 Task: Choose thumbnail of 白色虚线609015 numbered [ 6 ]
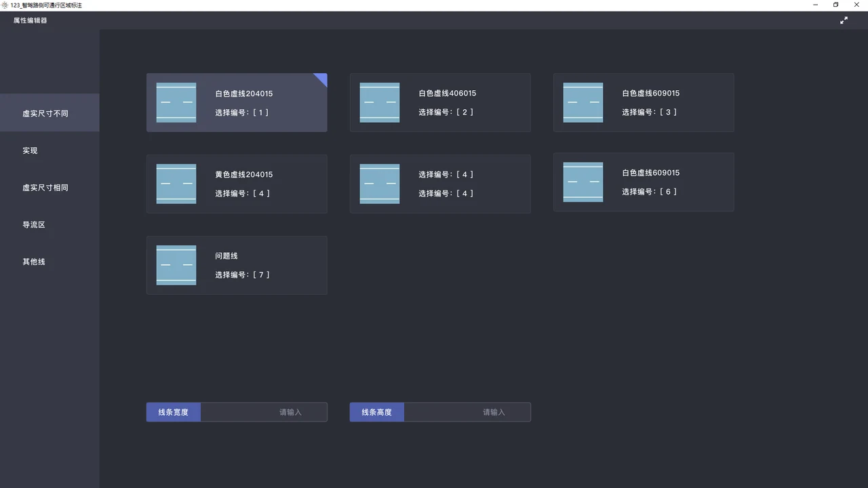pos(583,182)
